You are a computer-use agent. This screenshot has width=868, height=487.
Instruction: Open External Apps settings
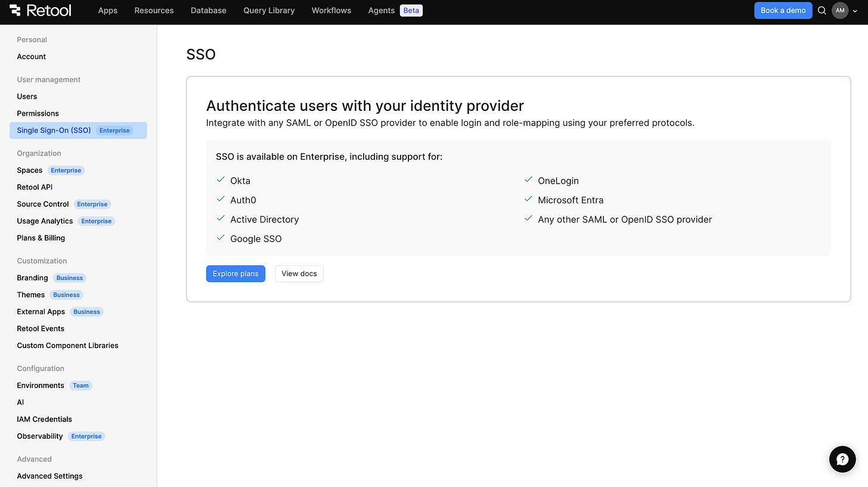click(x=41, y=312)
